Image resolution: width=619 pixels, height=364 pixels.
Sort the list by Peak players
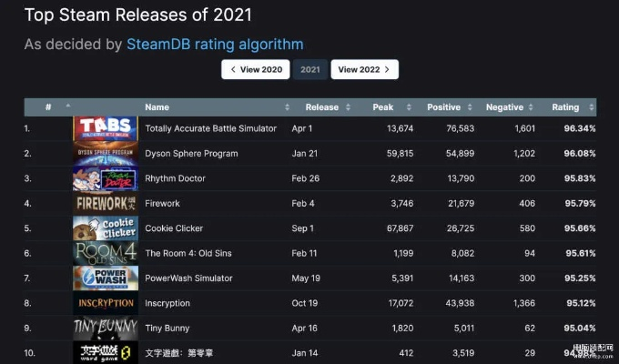coord(383,107)
